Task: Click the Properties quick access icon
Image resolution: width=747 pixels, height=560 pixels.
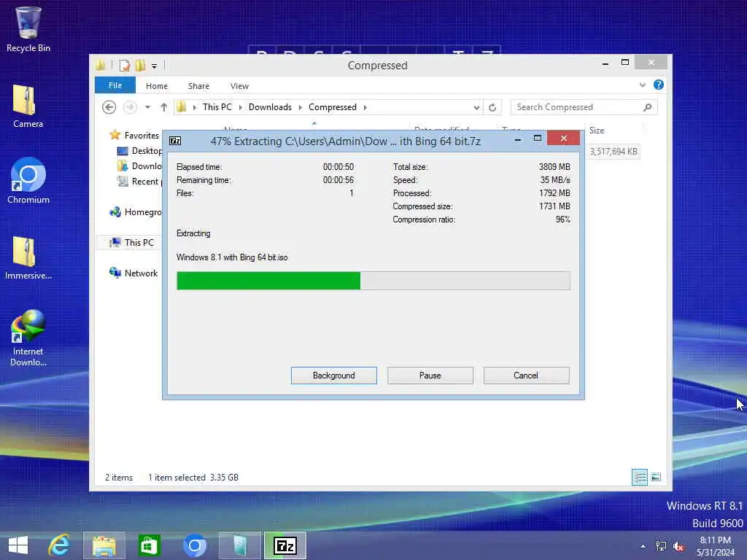Action: 124,65
